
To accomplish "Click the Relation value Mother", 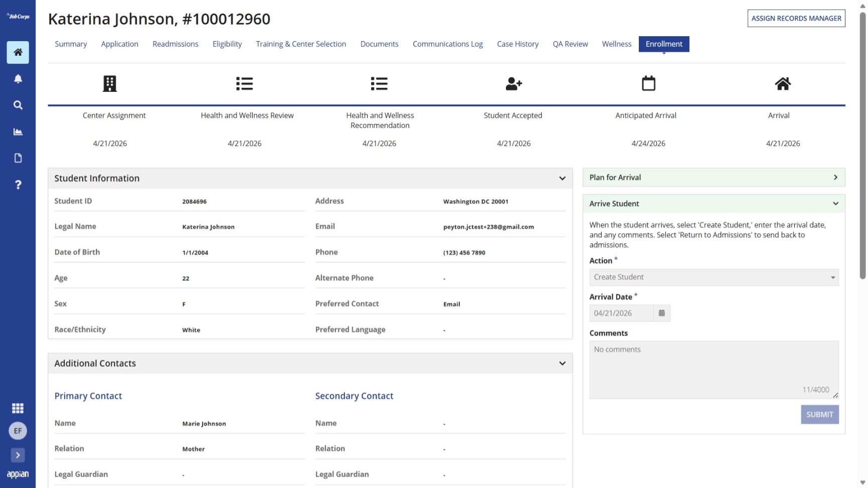I will [194, 449].
